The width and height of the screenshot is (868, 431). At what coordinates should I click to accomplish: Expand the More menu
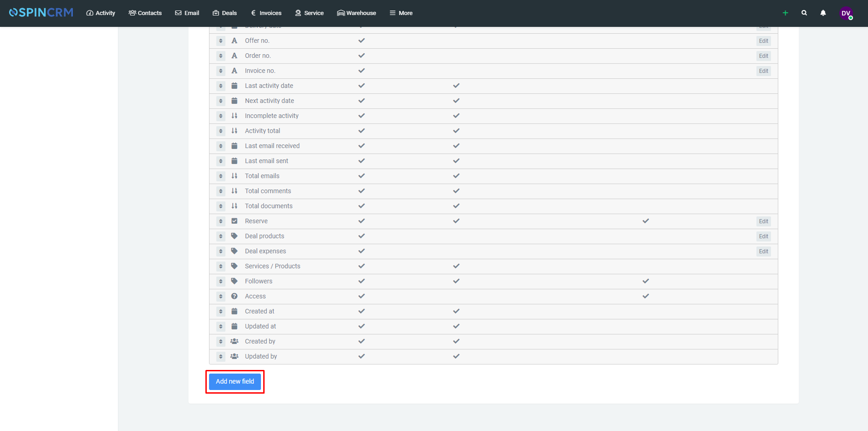[x=401, y=13]
